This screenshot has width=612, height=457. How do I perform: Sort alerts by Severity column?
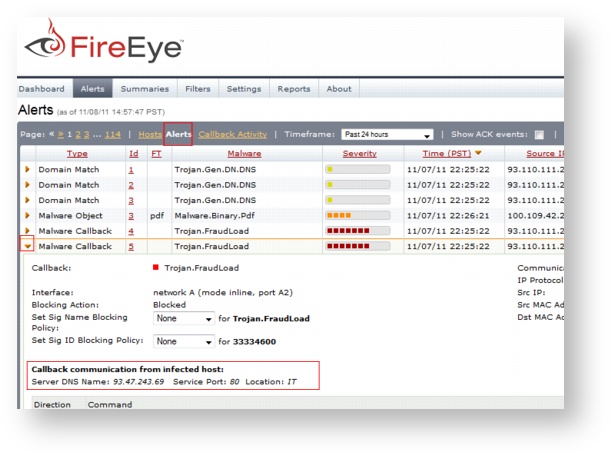359,153
